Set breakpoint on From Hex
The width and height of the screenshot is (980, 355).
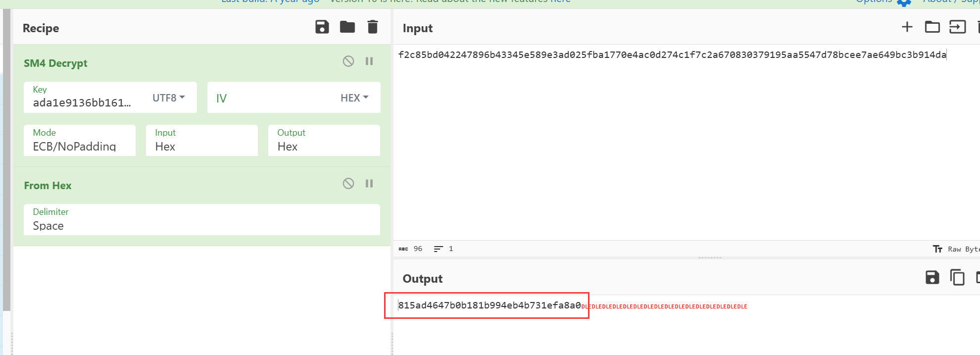[369, 183]
